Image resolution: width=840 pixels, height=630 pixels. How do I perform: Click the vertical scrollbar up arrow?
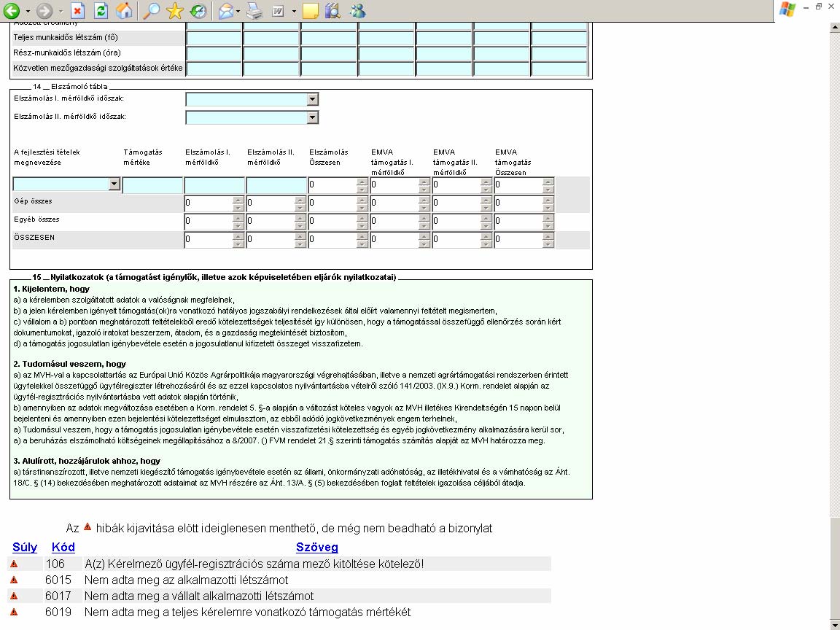click(x=835, y=27)
